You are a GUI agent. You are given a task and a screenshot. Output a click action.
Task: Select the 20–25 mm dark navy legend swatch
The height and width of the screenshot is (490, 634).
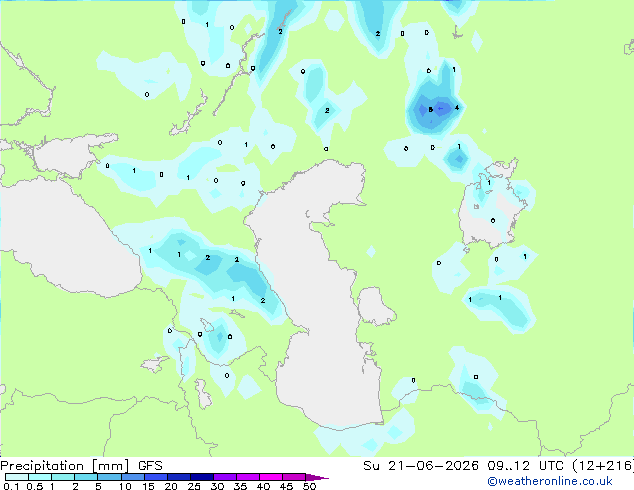179,477
